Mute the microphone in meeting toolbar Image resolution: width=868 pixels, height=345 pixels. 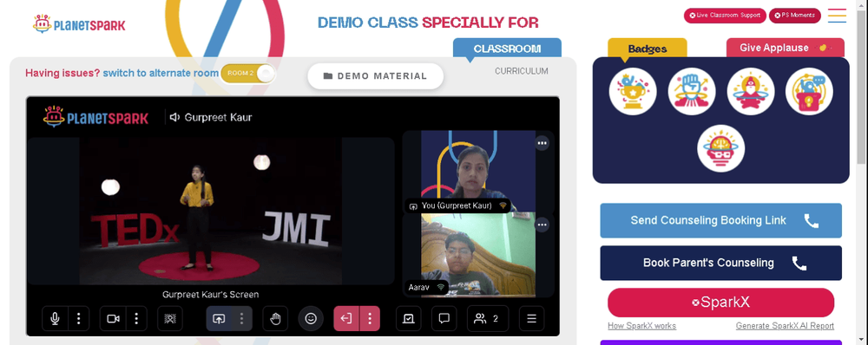(x=55, y=318)
